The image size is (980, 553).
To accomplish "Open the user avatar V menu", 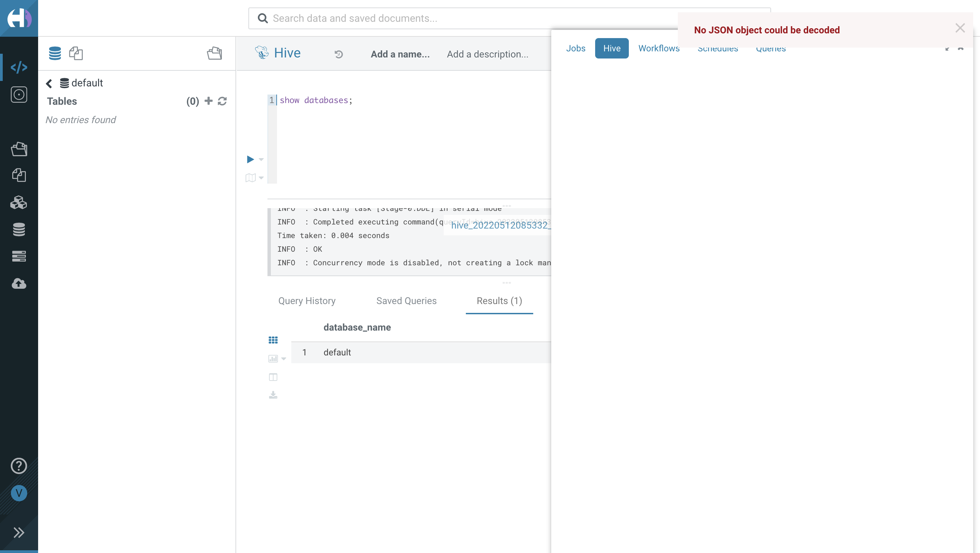I will point(19,493).
